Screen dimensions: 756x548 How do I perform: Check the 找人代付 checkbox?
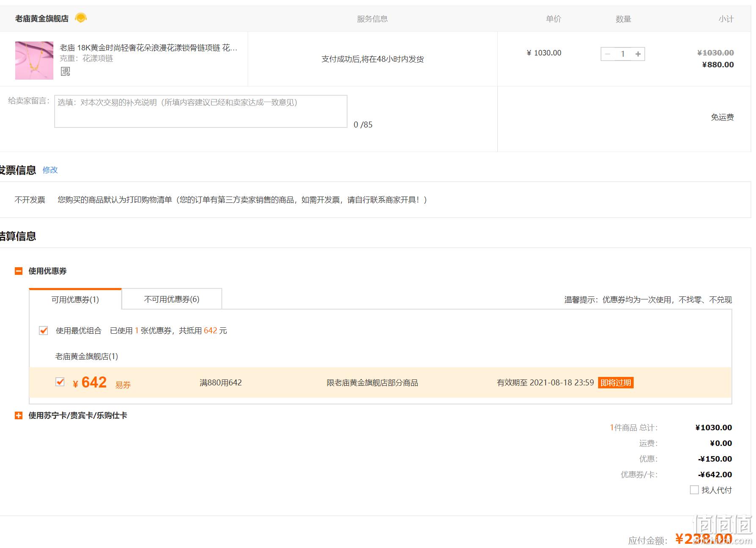click(x=694, y=490)
